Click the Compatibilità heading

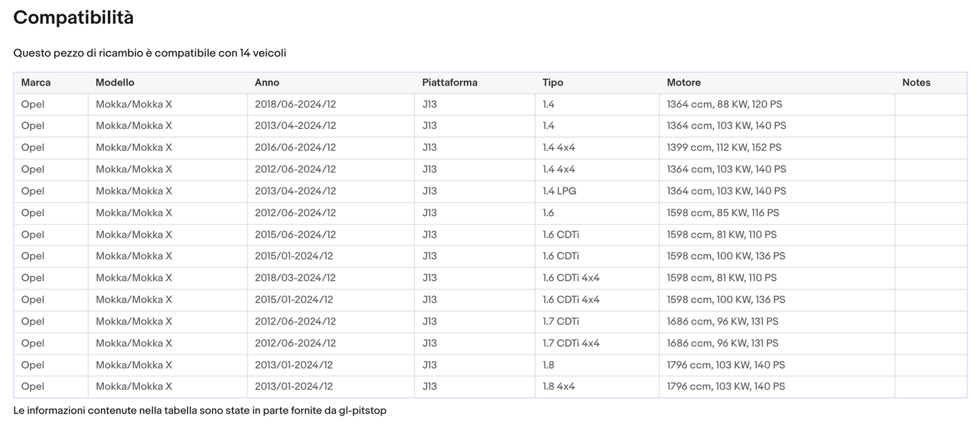73,18
